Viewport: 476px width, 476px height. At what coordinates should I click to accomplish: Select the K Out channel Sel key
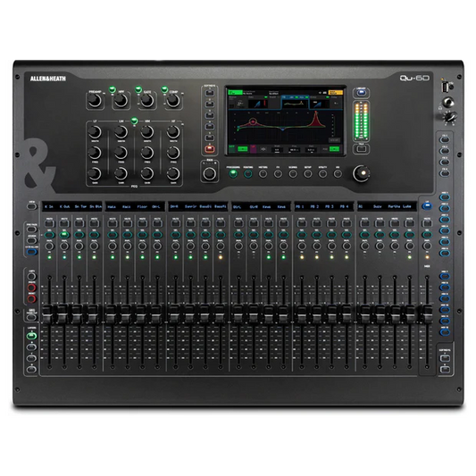point(64,235)
